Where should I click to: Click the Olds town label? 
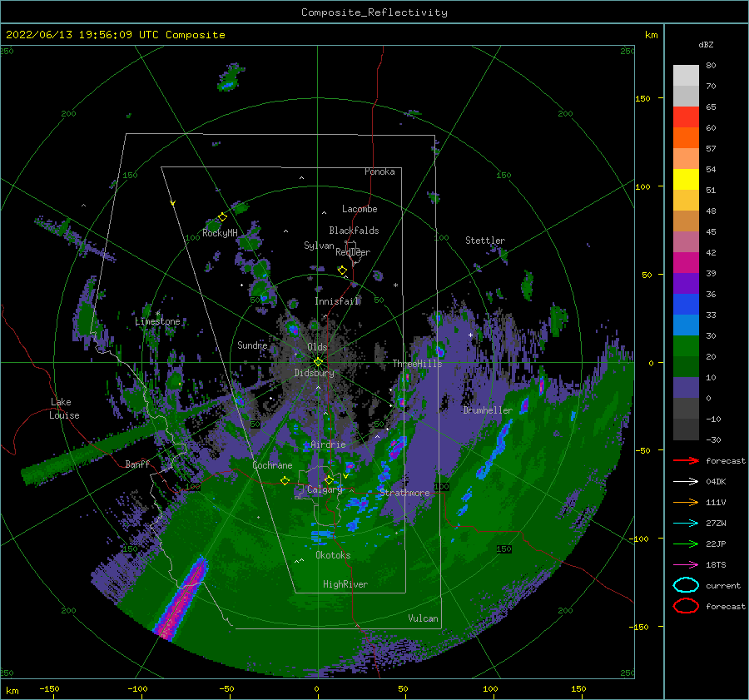(317, 347)
